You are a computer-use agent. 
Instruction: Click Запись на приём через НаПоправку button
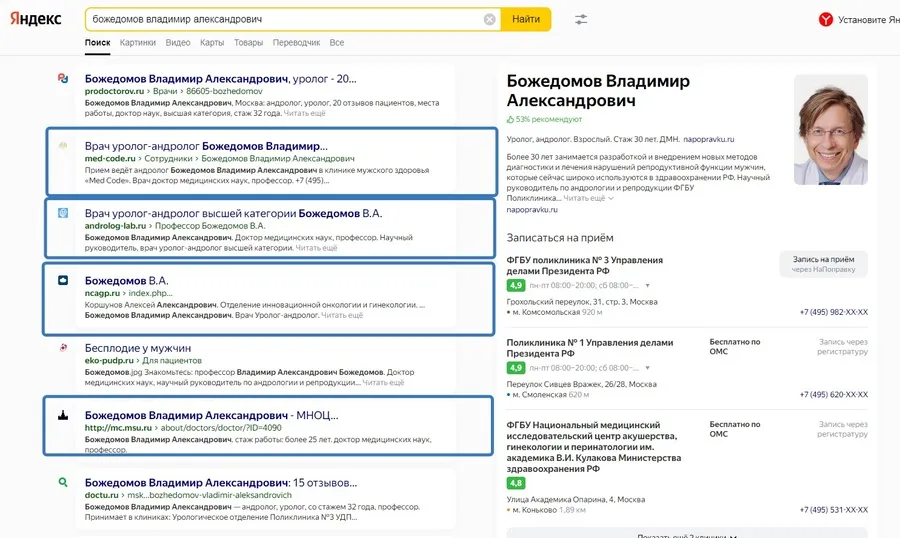[823, 264]
